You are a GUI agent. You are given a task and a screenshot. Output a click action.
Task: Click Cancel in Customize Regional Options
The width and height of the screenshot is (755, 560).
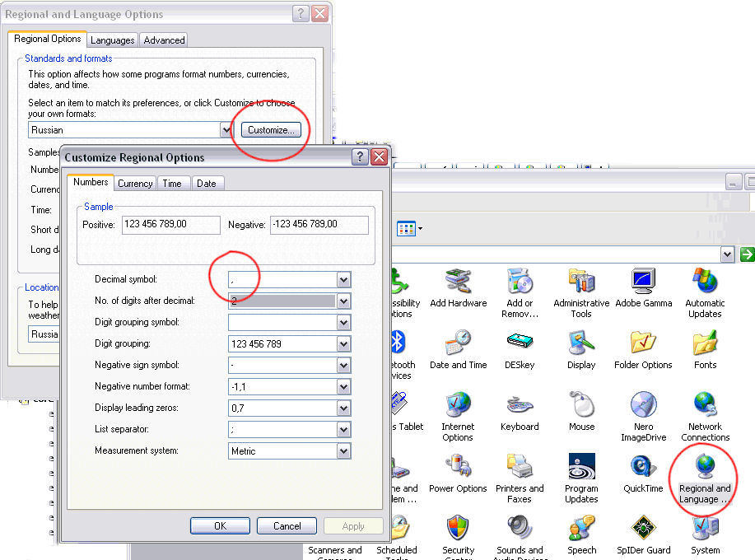tap(287, 525)
